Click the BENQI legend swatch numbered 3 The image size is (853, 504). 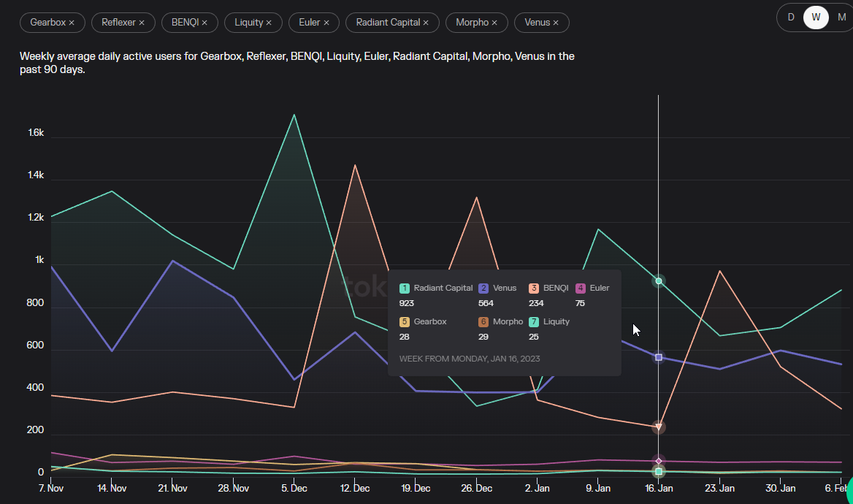(534, 289)
